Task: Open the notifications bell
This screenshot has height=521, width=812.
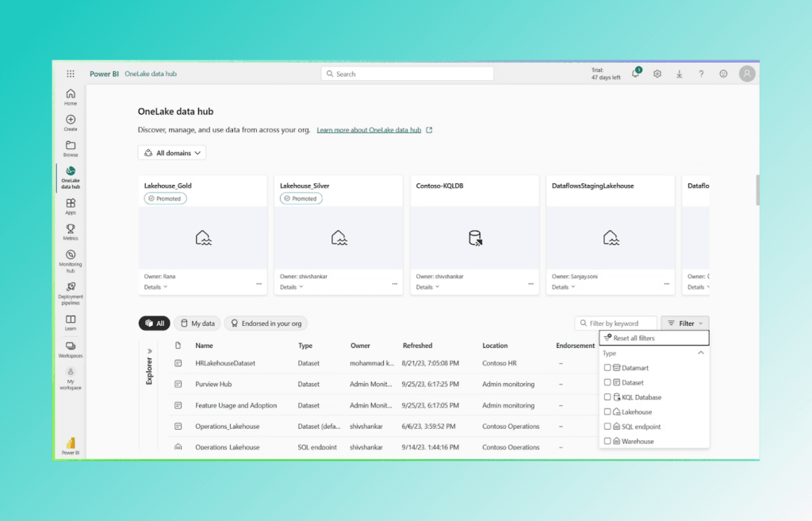Action: [635, 74]
